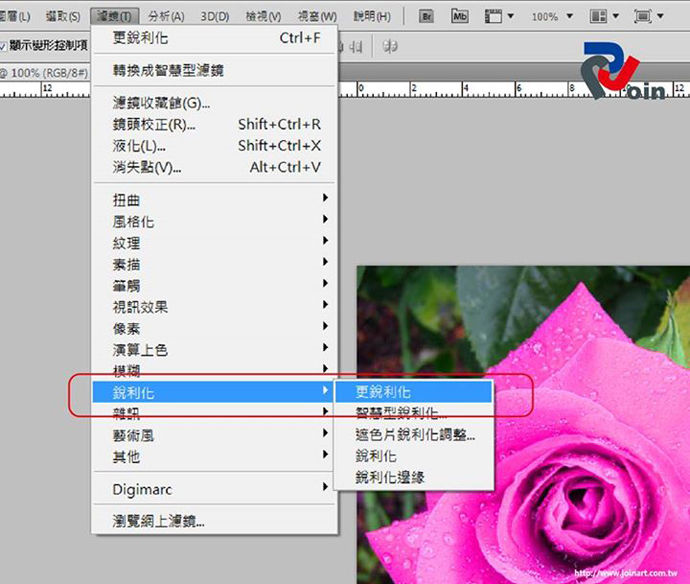The image size is (690, 584).
Task: Apply the 銳利化 filter in submenu
Action: [x=413, y=456]
